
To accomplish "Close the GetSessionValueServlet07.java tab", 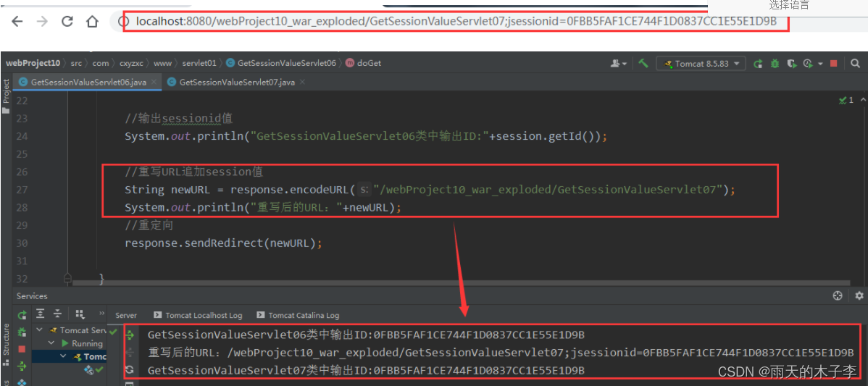I will point(301,82).
